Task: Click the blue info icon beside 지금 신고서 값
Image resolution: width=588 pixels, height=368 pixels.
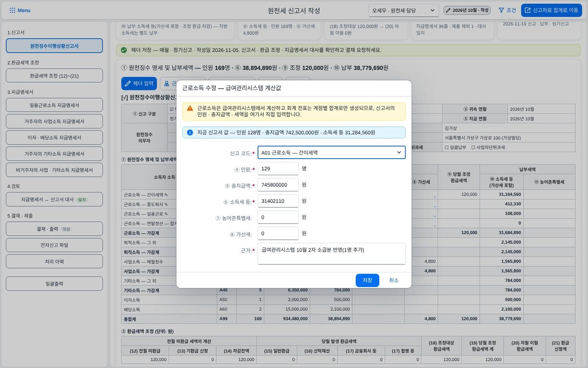Action: pyautogui.click(x=190, y=132)
